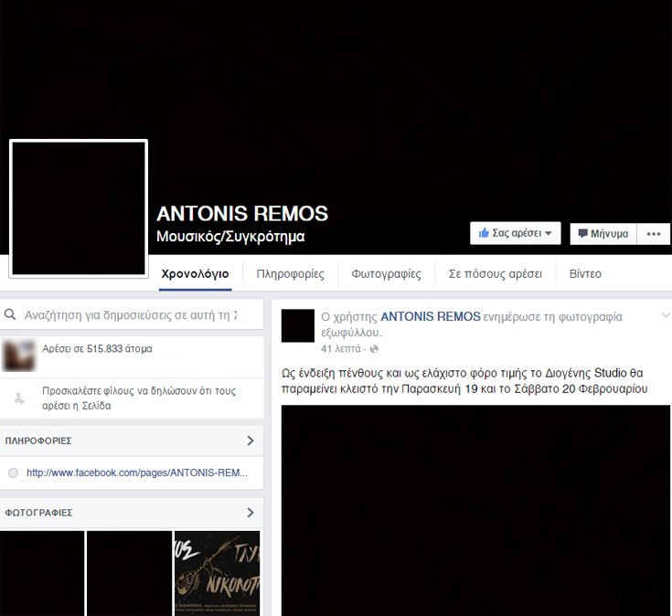This screenshot has height=616, width=672.
Task: Click the thumbs-up icon on Σας αρέσει button
Action: click(x=484, y=234)
